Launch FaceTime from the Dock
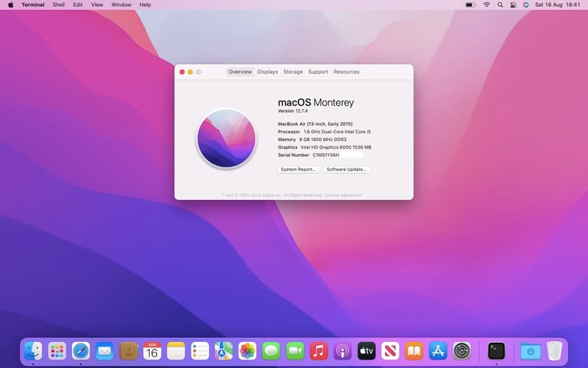The width and height of the screenshot is (588, 368). [x=295, y=351]
